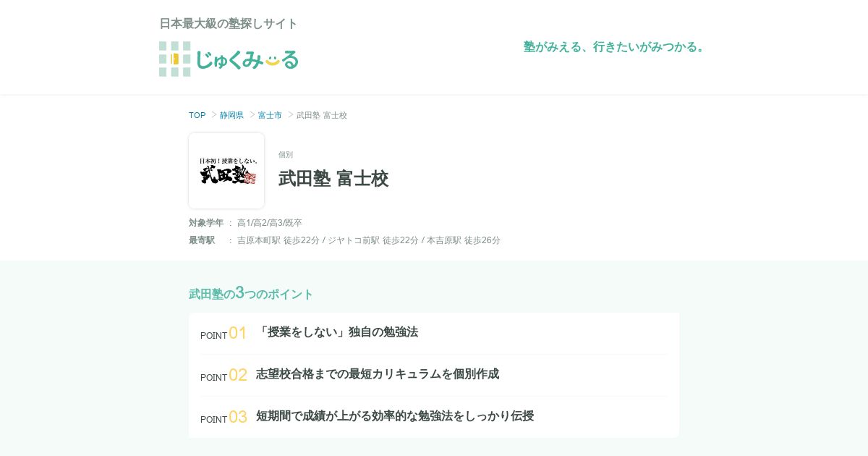Click 最寄駅 label
This screenshot has width=868, height=456.
coord(202,240)
